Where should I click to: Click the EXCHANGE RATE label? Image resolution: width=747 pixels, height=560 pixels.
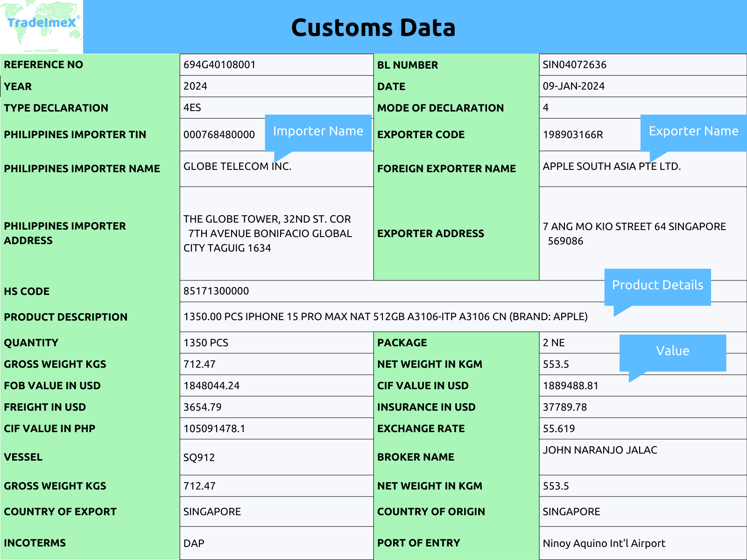point(421,428)
